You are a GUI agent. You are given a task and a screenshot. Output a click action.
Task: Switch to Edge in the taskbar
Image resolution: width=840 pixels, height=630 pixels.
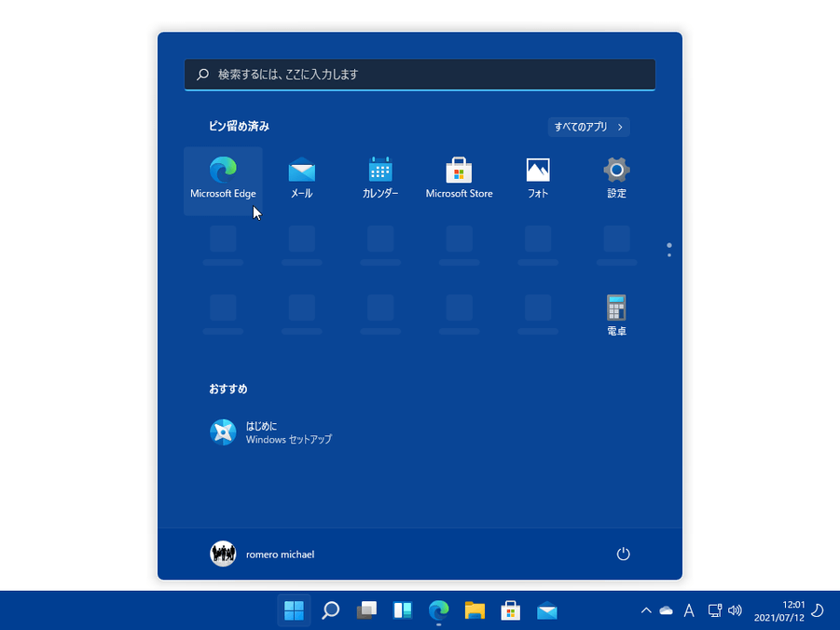pos(439,610)
